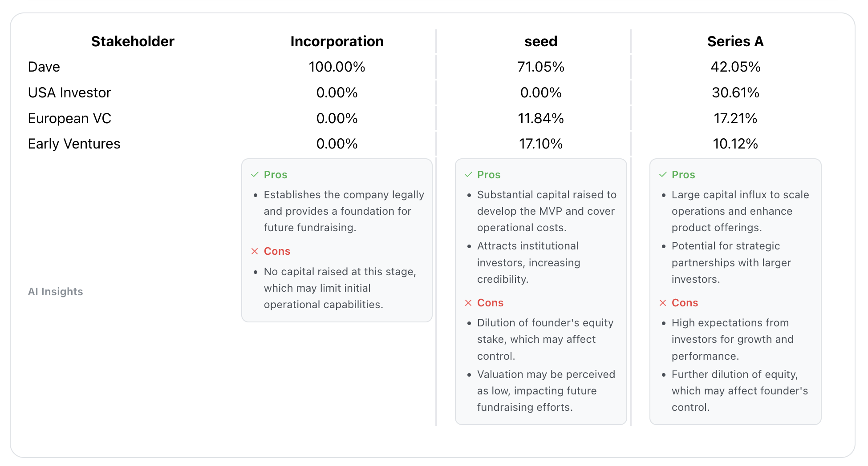Click the green Pros checkmark icon under Incorporation
Image resolution: width=868 pixels, height=466 pixels.
pos(255,175)
